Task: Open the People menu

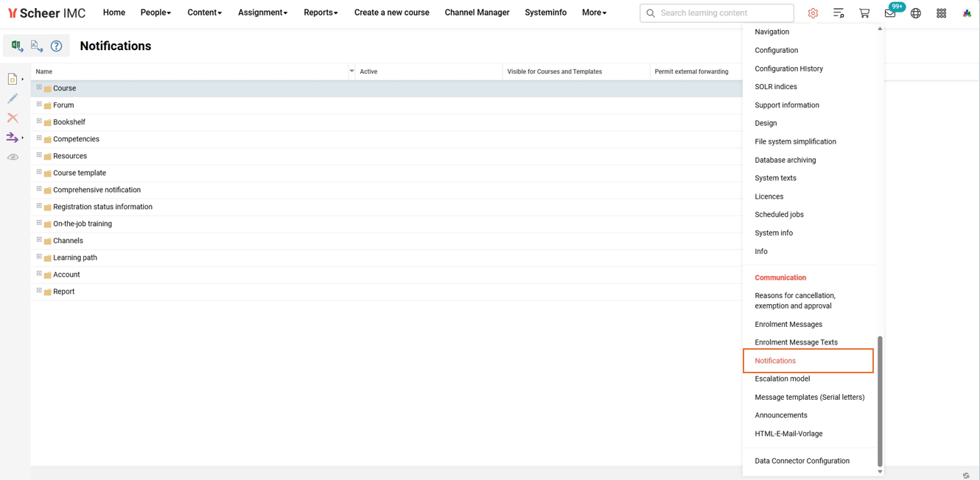Action: coord(155,13)
